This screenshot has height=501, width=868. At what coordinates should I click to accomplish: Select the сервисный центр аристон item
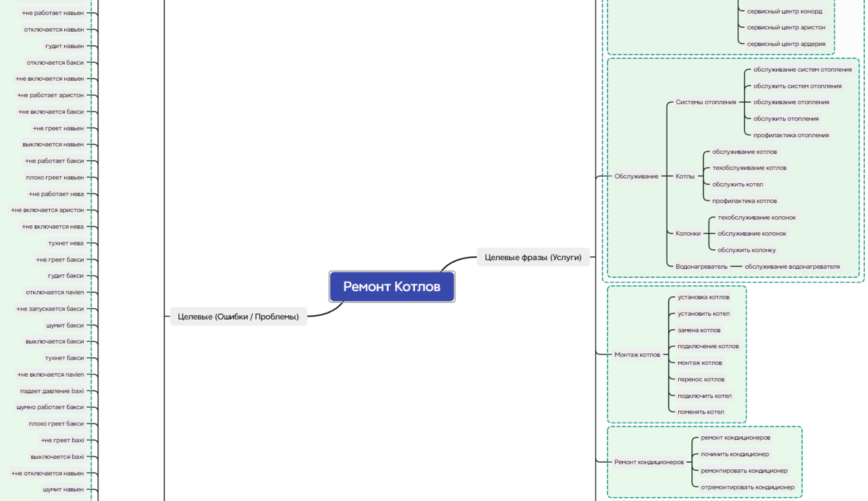click(x=786, y=27)
